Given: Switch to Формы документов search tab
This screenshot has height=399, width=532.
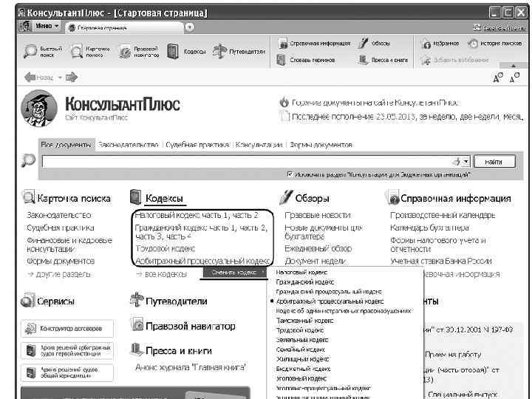Looking at the screenshot, I should [321, 145].
